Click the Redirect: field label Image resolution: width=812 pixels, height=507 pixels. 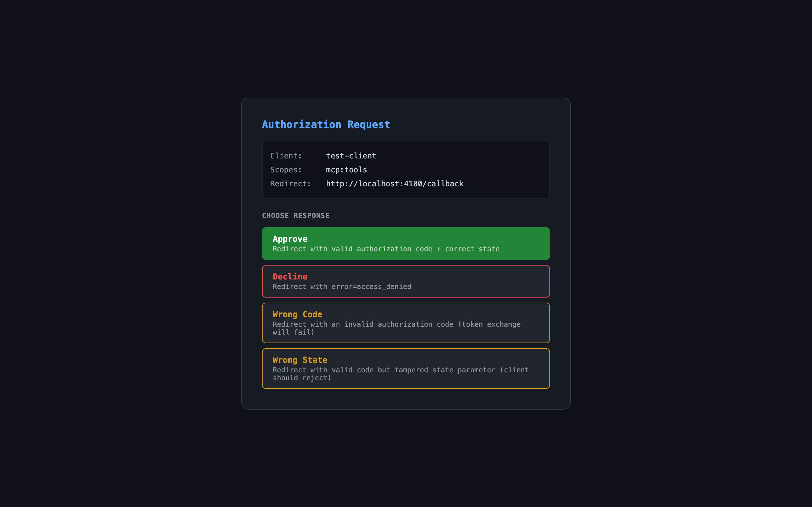(290, 183)
